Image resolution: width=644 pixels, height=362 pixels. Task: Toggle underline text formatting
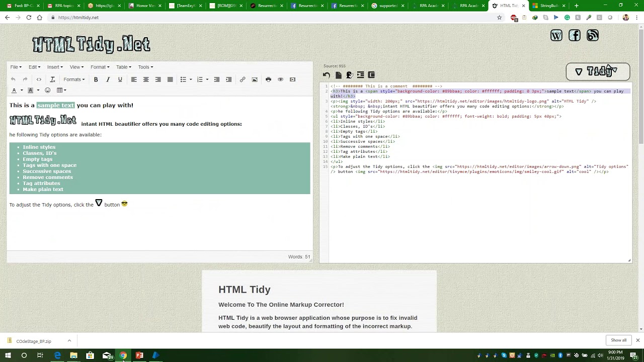[x=120, y=79]
